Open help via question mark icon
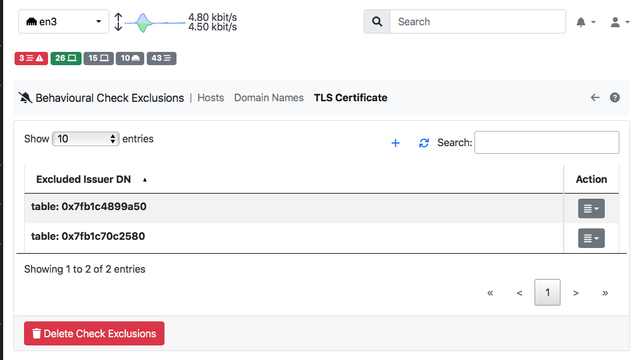The width and height of the screenshot is (644, 360). point(615,97)
